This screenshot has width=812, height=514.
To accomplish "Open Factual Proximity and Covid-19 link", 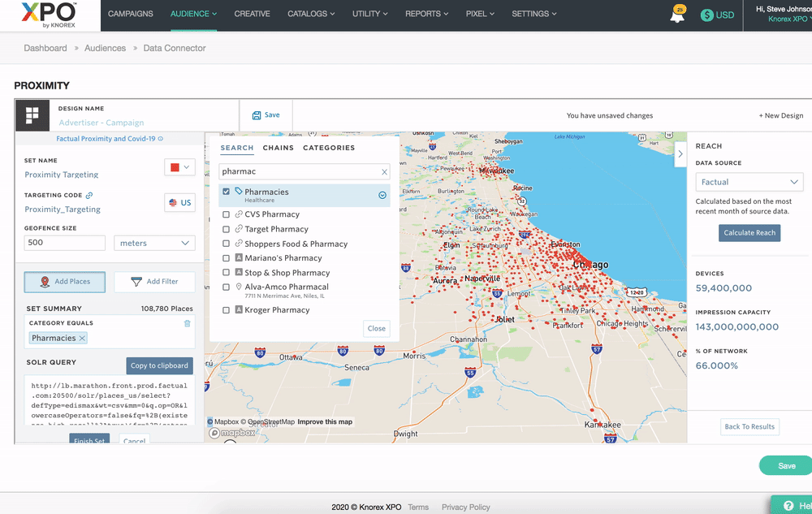I will (106, 139).
